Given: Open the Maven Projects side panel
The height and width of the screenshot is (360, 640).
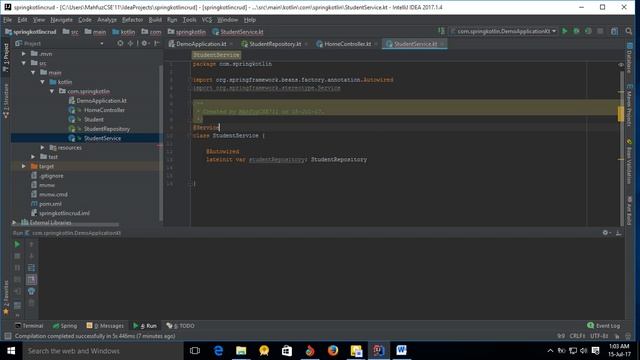Looking at the screenshot, I should pos(629,105).
